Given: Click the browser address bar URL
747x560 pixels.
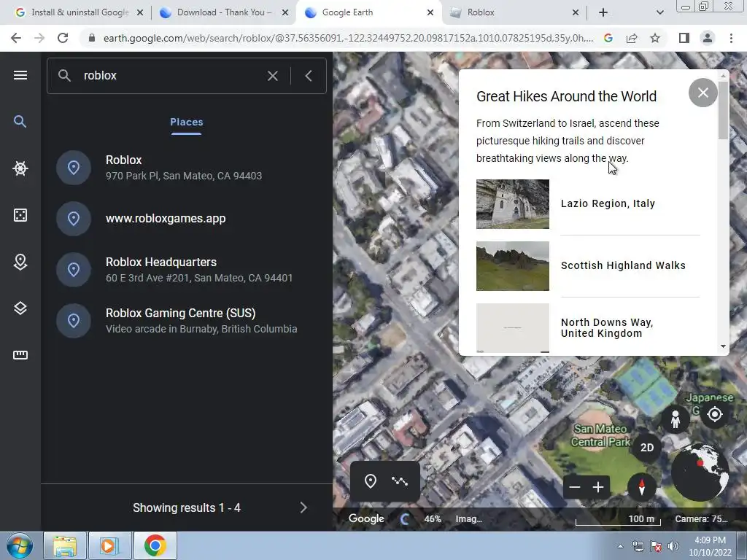Looking at the screenshot, I should pyautogui.click(x=348, y=38).
